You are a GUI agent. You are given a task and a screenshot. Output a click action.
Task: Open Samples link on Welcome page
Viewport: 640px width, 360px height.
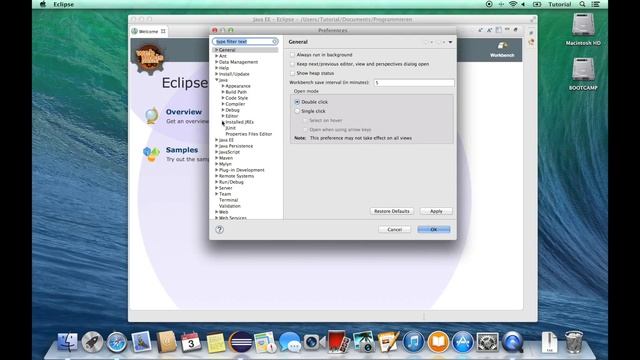[182, 150]
